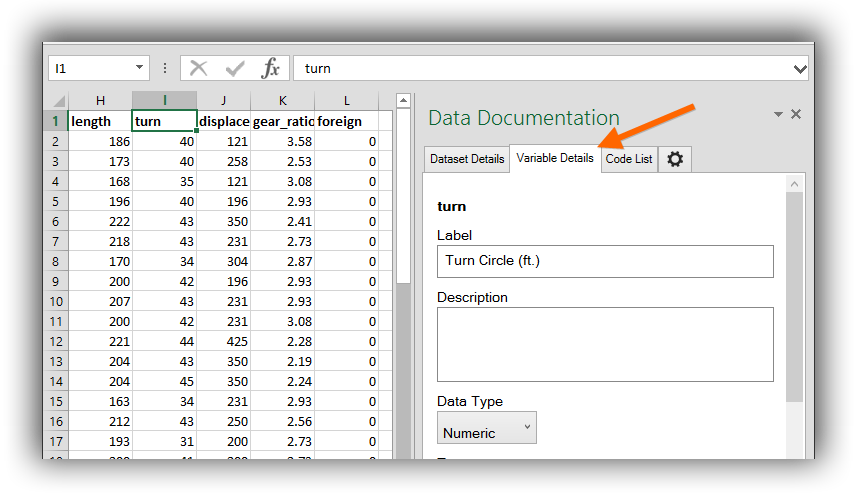
Task: Select row 17 header
Action: coord(56,441)
